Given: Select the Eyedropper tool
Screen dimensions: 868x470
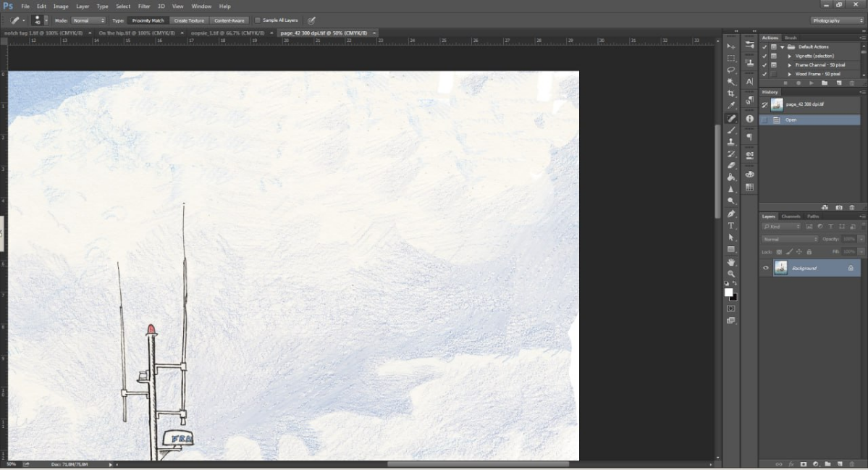Looking at the screenshot, I should tap(731, 106).
